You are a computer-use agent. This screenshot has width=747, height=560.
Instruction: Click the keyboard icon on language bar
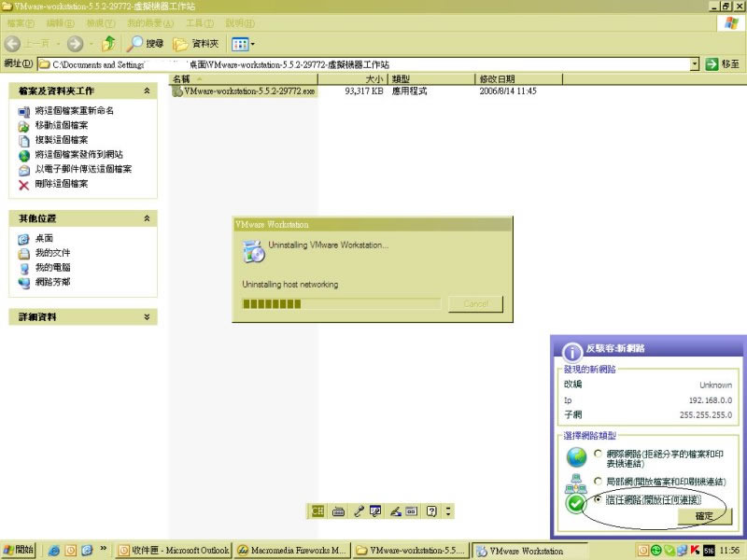click(x=338, y=511)
